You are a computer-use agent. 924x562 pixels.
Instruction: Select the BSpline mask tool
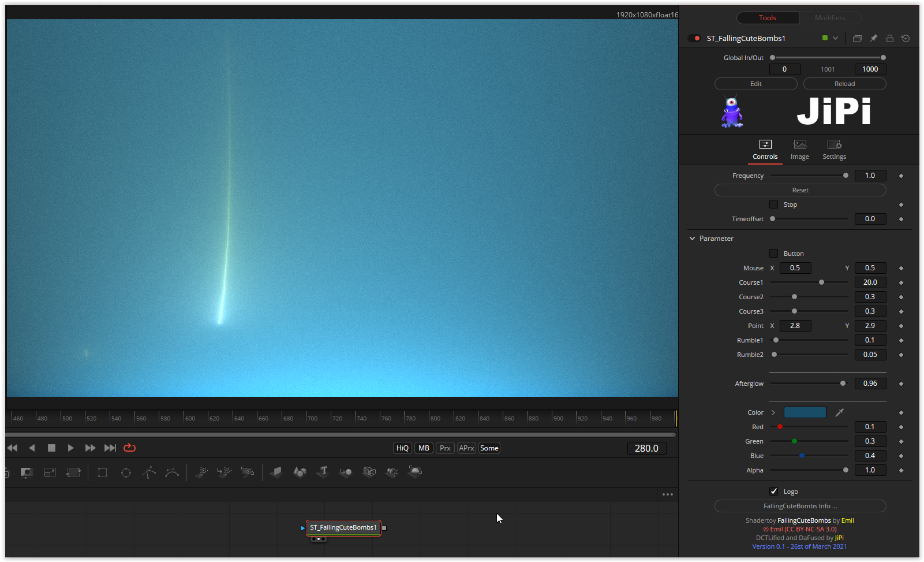pyautogui.click(x=172, y=472)
